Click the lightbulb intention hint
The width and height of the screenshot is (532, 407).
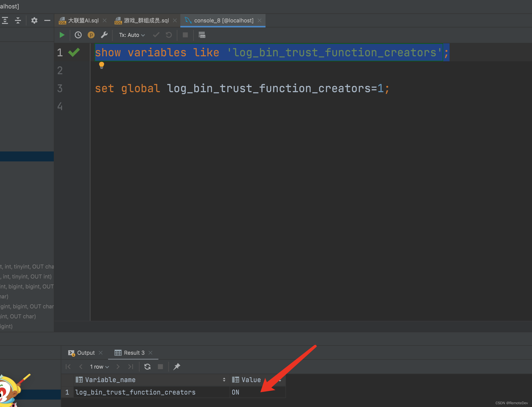click(x=101, y=65)
